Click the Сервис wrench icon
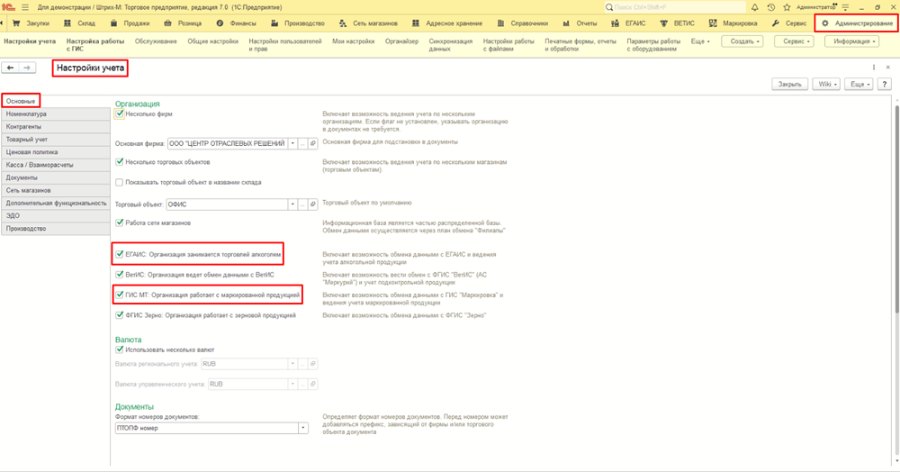 pos(775,24)
